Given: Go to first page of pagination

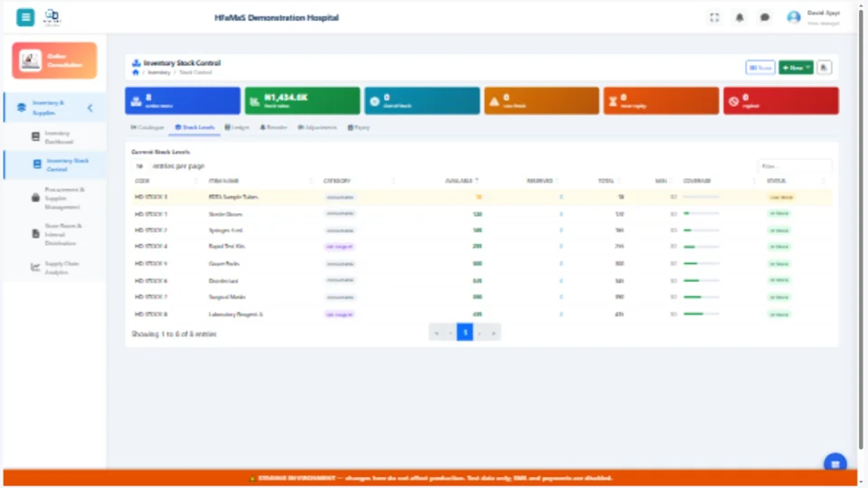Looking at the screenshot, I should [x=436, y=333].
